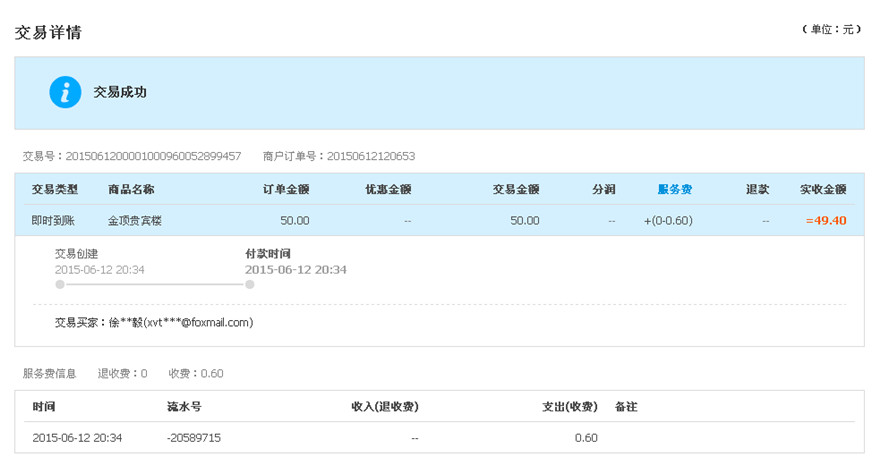Select the received amount =49.40

[x=826, y=221]
